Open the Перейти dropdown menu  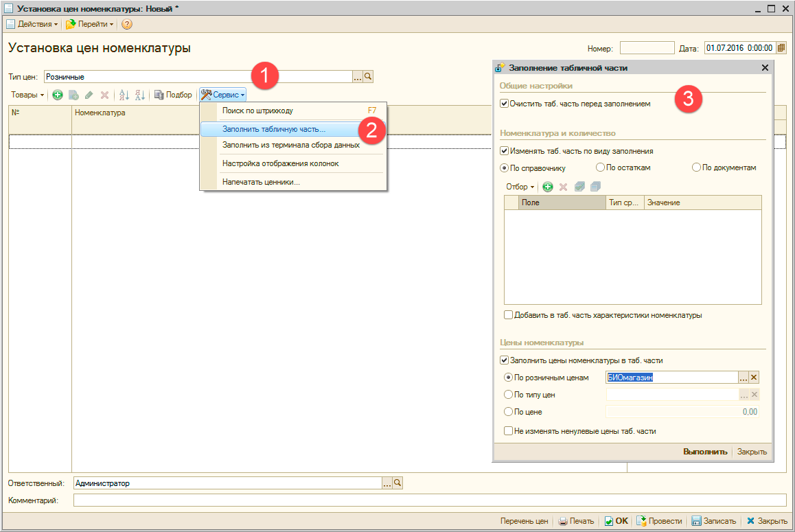click(x=91, y=24)
